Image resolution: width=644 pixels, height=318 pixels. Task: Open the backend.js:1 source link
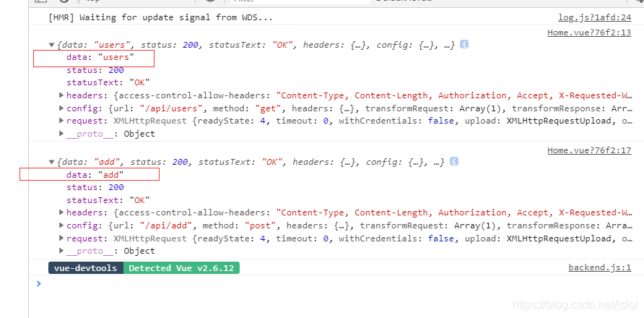600,268
